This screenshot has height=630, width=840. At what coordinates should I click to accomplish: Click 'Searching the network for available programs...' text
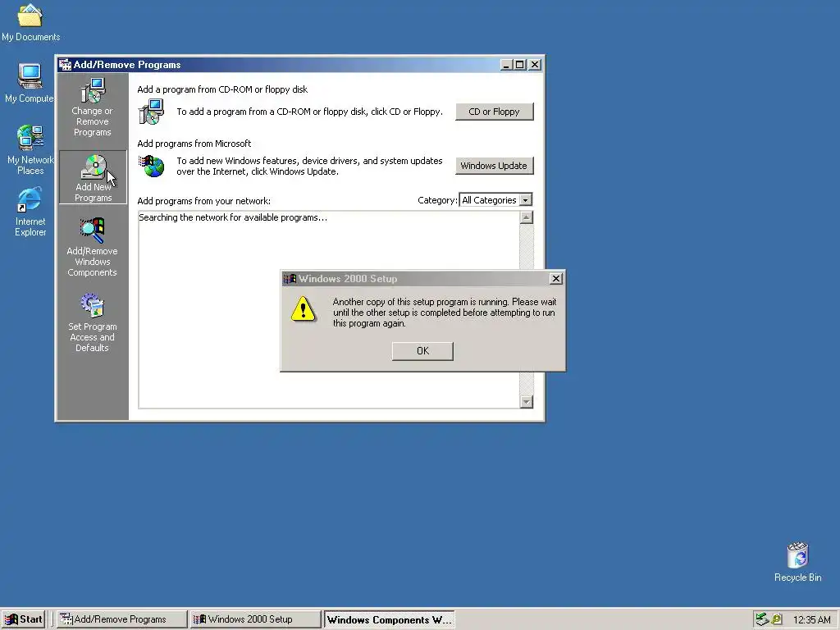click(233, 217)
